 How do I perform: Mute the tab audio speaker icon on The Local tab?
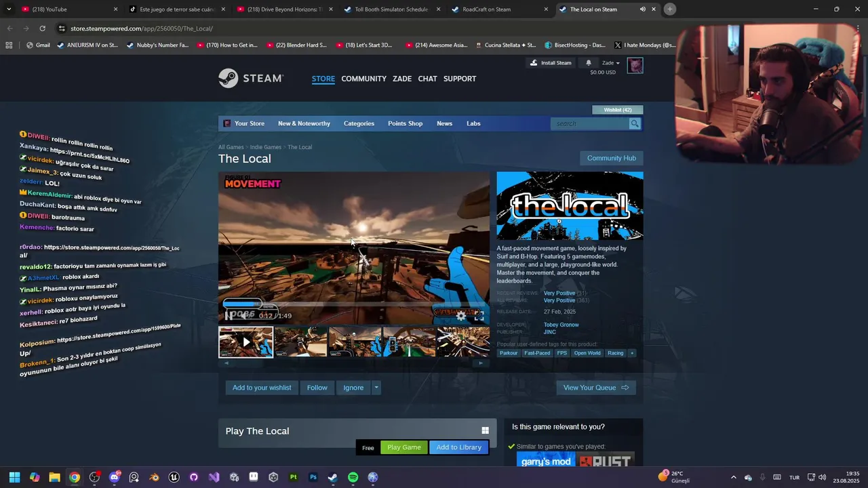[642, 9]
